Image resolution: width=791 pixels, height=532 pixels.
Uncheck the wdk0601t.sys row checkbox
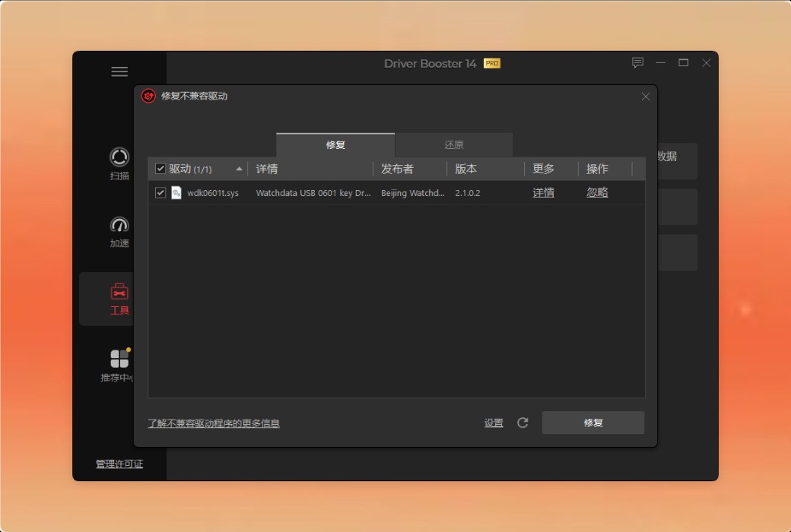[160, 192]
